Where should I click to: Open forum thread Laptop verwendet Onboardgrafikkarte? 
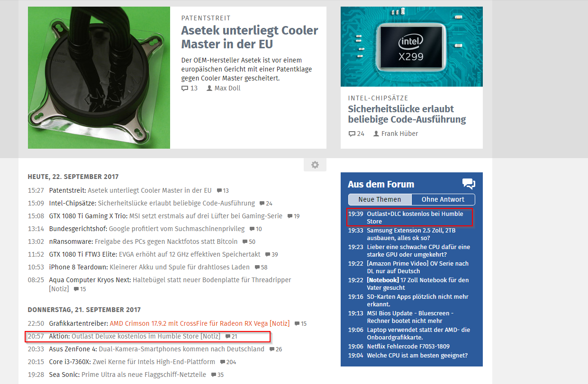point(418,333)
